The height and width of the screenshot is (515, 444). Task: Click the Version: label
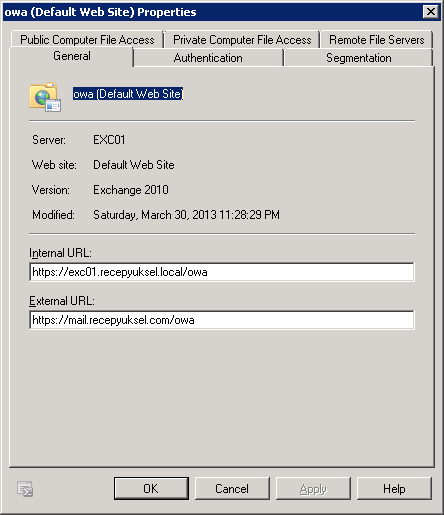tap(51, 190)
